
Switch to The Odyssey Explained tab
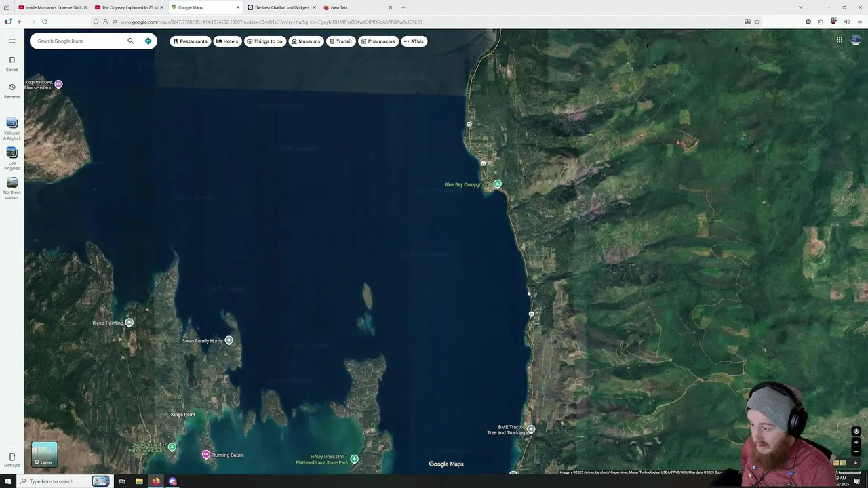[x=128, y=7]
